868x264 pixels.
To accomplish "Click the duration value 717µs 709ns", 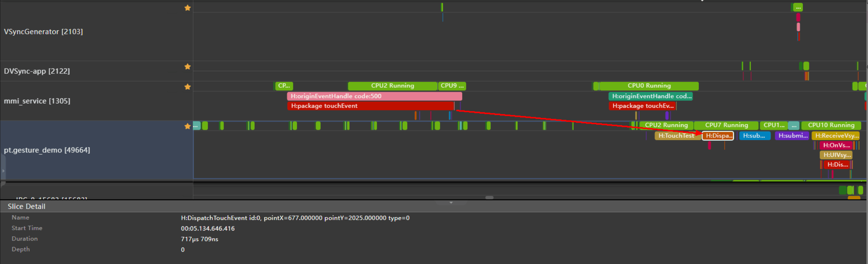I will [200, 239].
